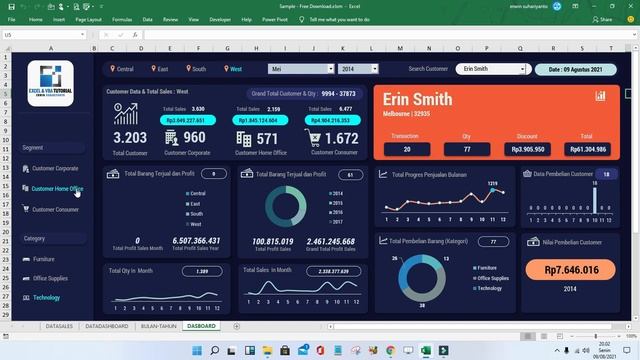This screenshot has height=360, width=640.
Task: Select the East region filter
Action: (x=160, y=69)
